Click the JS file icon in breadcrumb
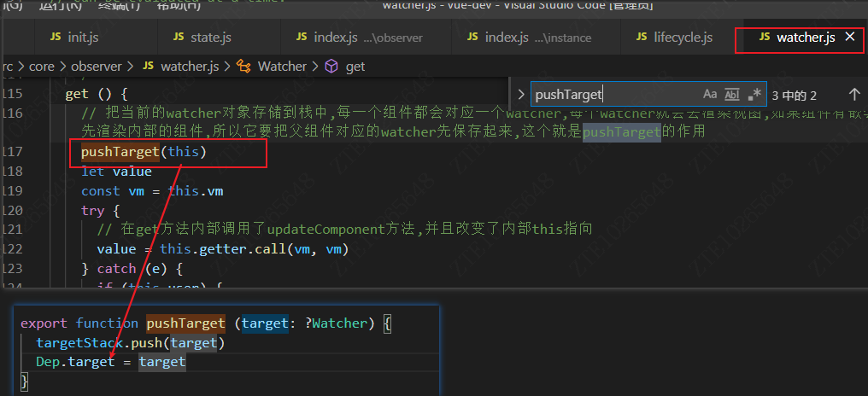Viewport: 868px width, 396px height. pyautogui.click(x=148, y=66)
